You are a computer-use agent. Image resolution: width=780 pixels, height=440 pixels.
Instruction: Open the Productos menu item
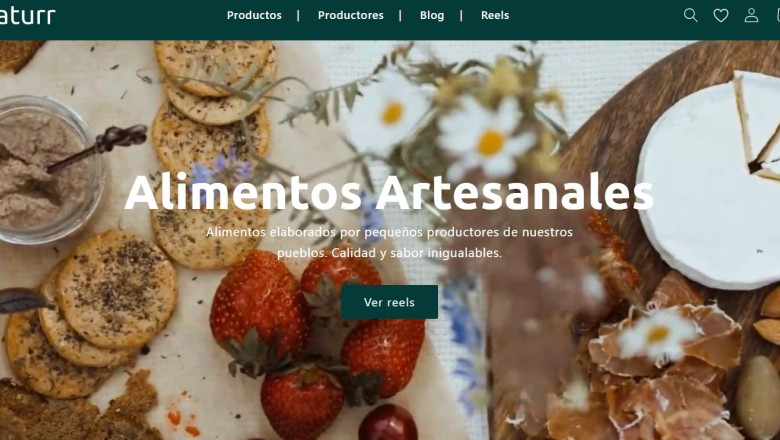click(x=254, y=15)
